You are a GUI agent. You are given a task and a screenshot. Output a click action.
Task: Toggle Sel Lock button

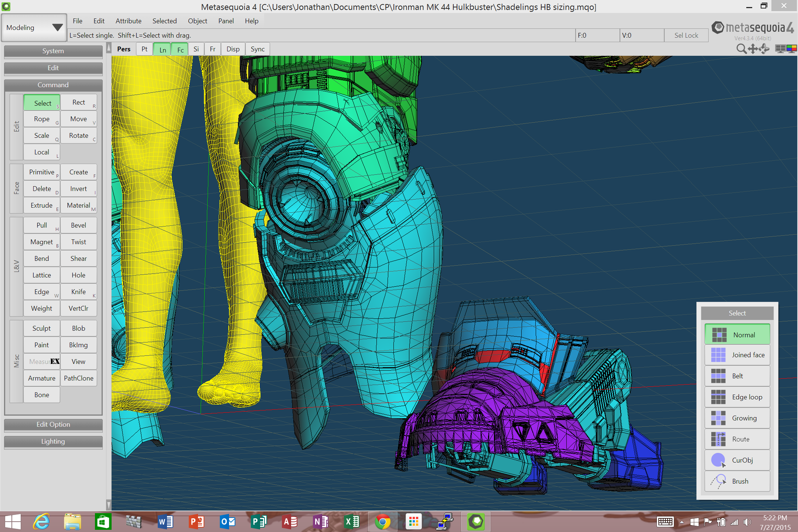(686, 35)
